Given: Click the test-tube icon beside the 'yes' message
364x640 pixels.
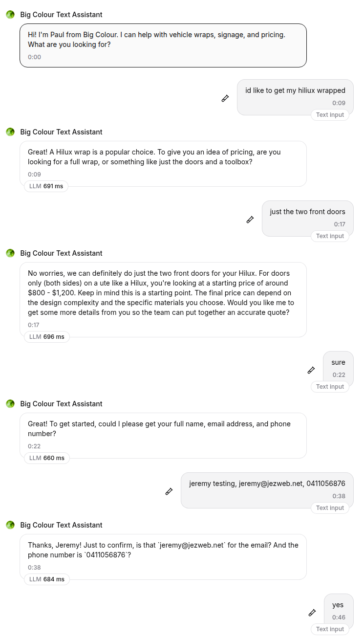Looking at the screenshot, I should [x=312, y=613].
